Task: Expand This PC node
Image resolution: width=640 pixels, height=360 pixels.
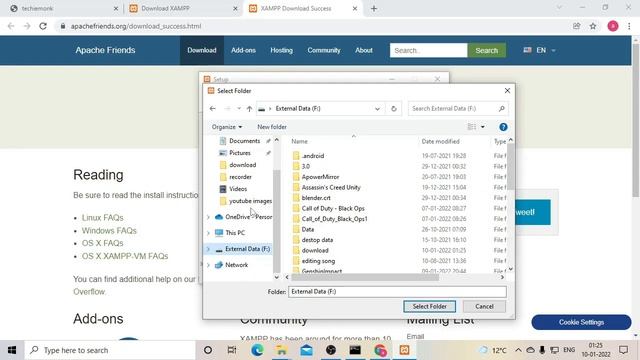Action: (x=208, y=233)
